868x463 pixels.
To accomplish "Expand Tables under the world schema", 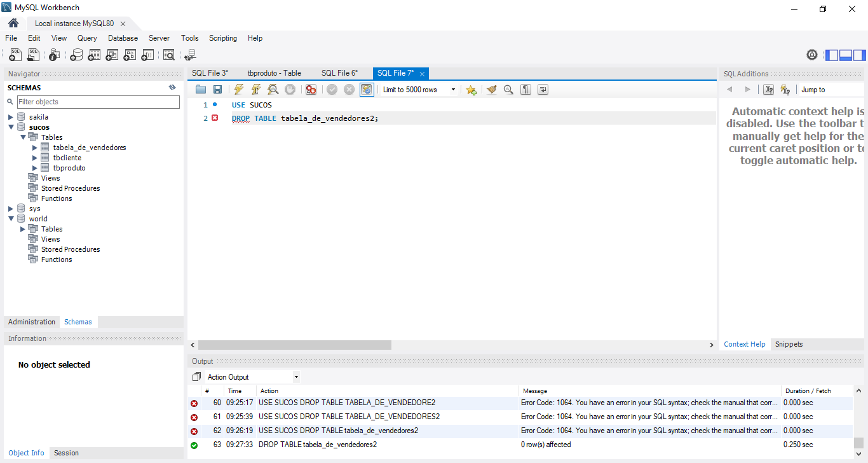I will 23,229.
